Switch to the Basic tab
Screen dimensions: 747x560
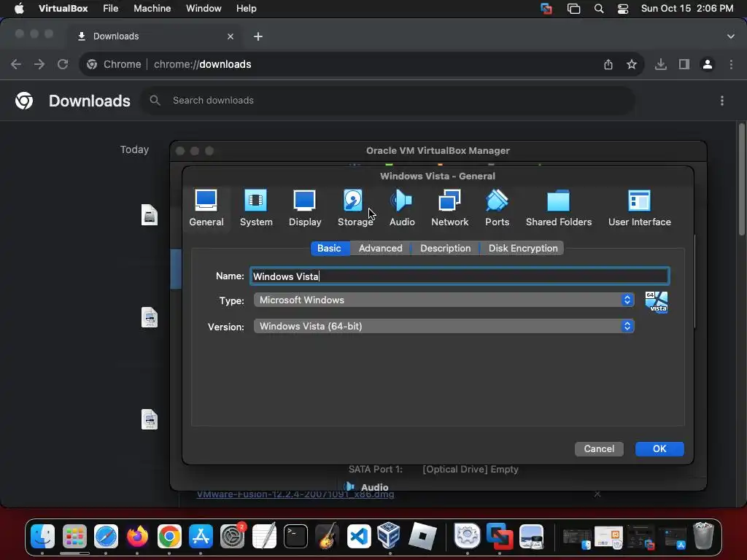coord(329,248)
